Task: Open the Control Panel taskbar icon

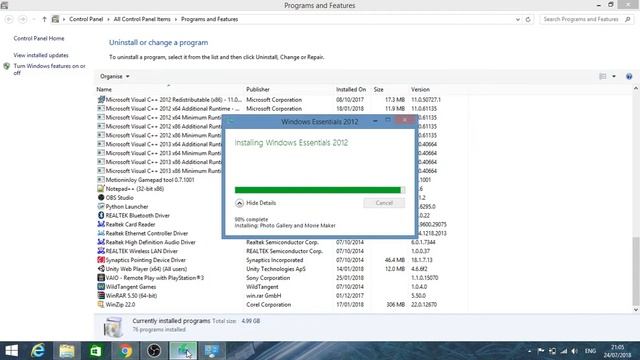Action: click(x=212, y=351)
